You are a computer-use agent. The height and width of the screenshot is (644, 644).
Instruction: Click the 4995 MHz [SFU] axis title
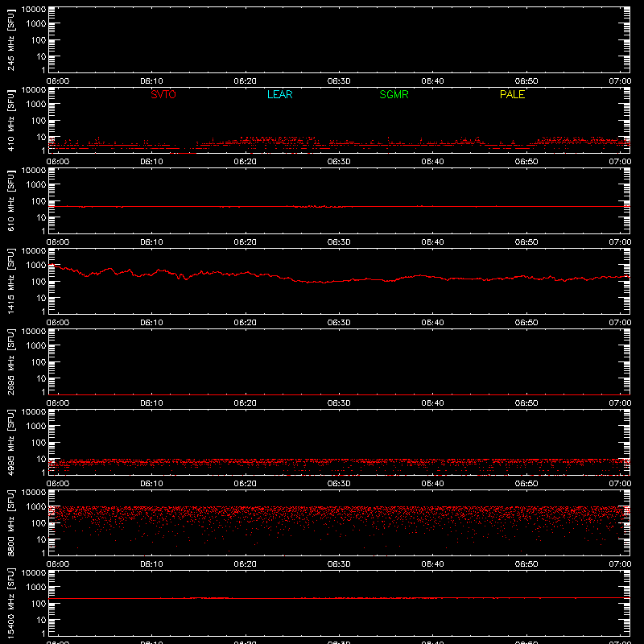[x=10, y=442]
